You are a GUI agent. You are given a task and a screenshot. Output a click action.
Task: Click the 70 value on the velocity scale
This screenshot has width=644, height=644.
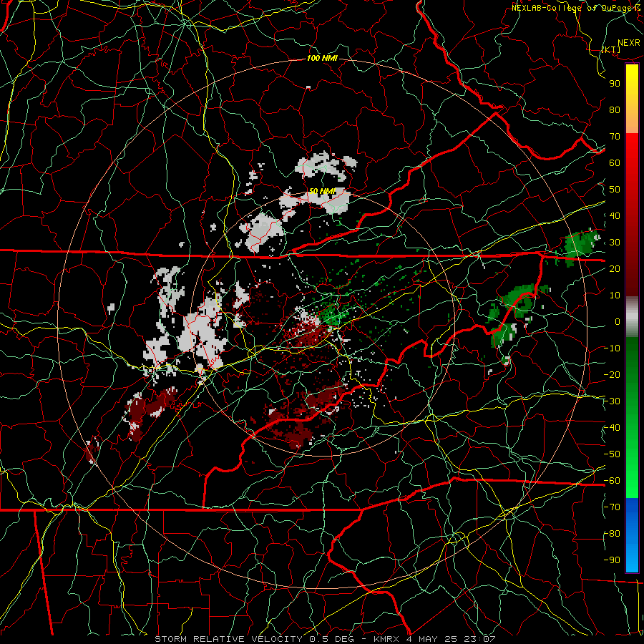[615, 137]
